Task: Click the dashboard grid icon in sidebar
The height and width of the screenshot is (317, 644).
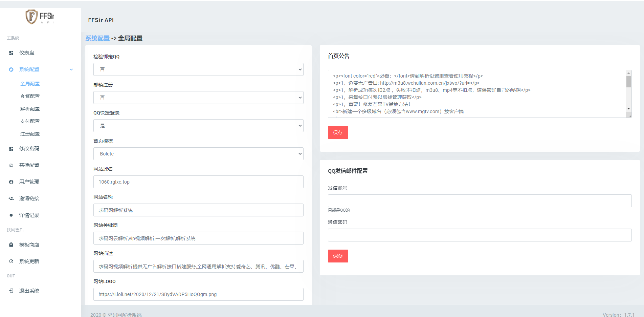Action: click(11, 53)
